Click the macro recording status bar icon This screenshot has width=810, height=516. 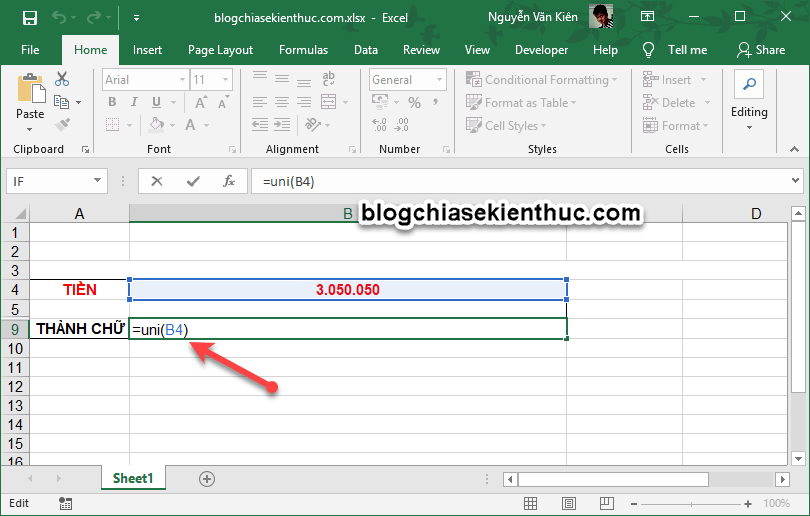coord(66,504)
